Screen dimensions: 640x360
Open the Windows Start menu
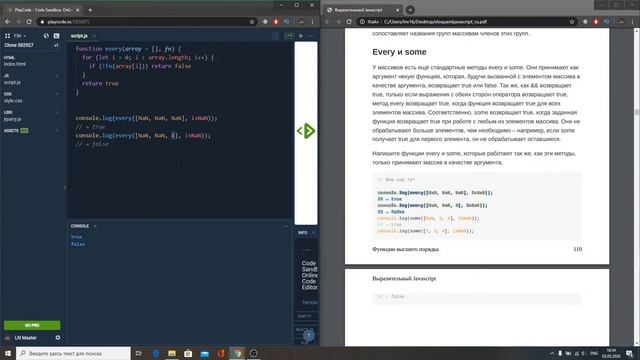(8, 353)
